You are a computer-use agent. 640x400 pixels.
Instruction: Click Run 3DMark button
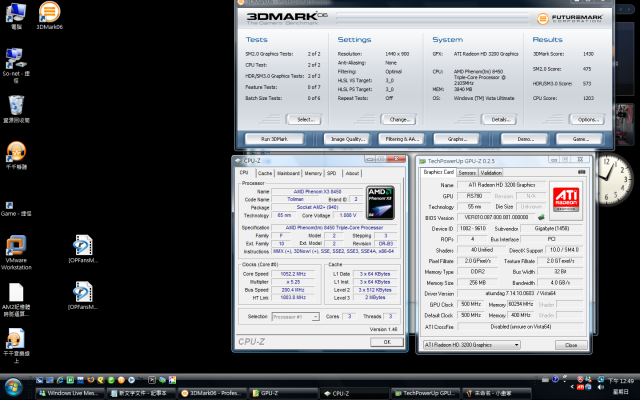274,139
